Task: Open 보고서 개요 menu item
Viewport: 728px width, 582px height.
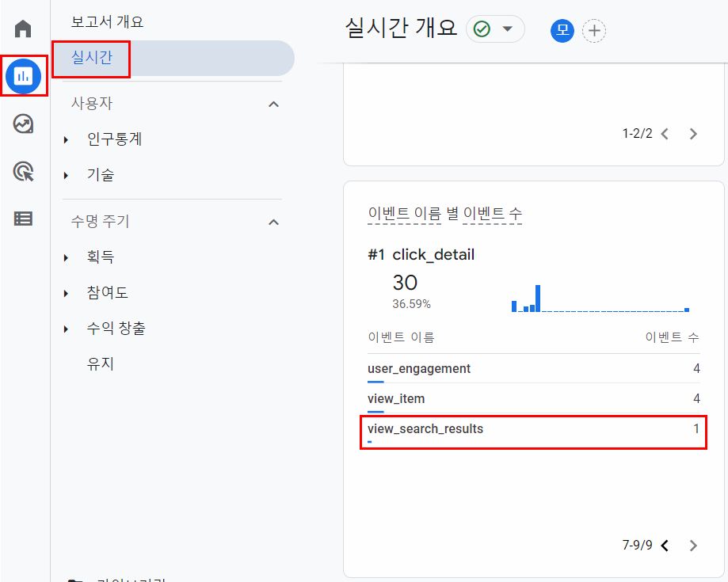Action: [107, 22]
